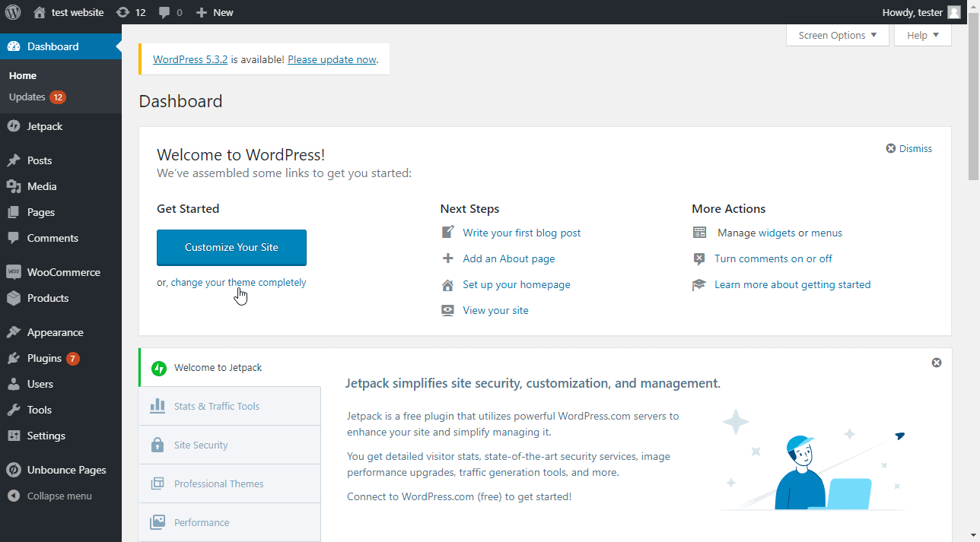Open the comments bubble icon in admin bar

[x=164, y=13]
